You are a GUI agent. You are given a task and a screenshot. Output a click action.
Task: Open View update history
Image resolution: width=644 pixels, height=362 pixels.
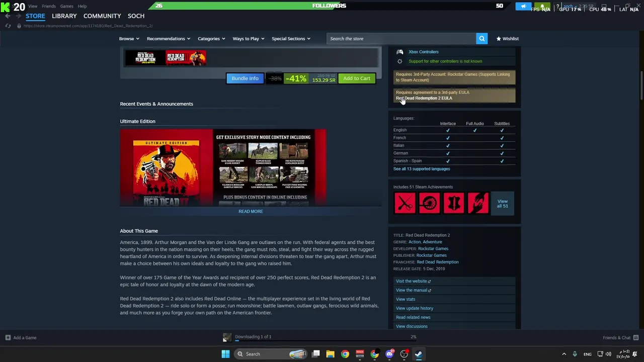click(415, 308)
